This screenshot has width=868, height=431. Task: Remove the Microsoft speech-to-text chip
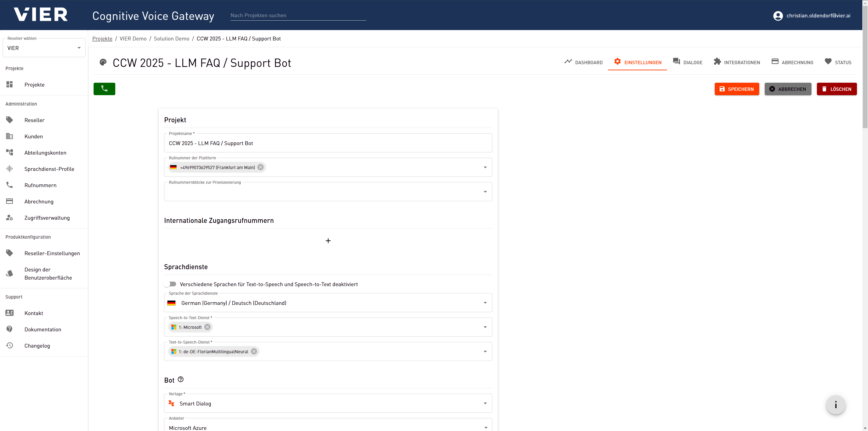(x=207, y=327)
